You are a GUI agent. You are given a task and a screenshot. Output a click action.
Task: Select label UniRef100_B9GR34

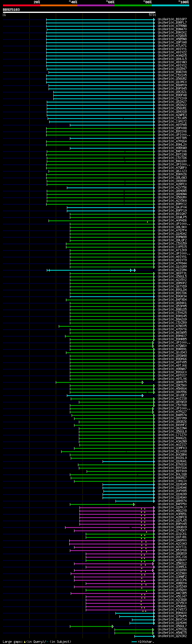pos(172,296)
